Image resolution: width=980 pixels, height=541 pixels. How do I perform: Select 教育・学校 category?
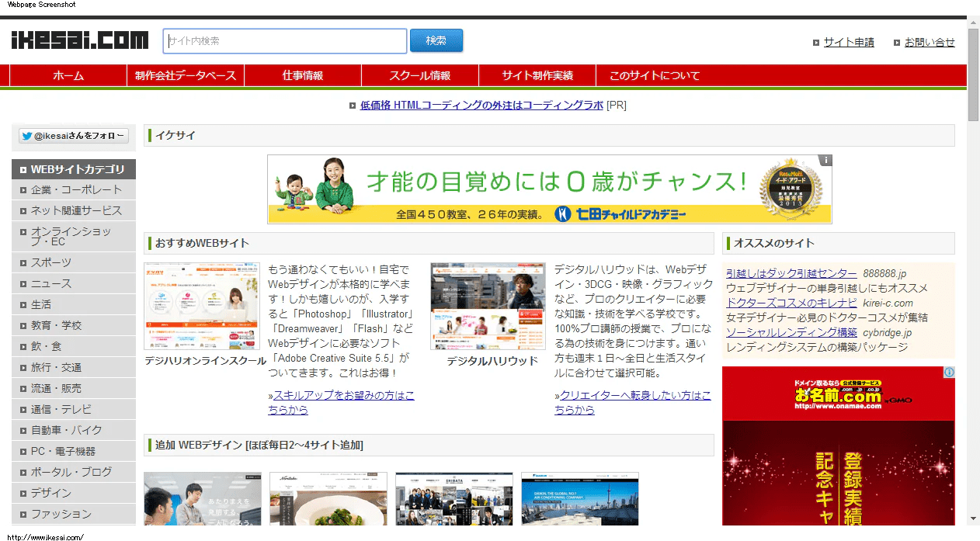(x=74, y=325)
